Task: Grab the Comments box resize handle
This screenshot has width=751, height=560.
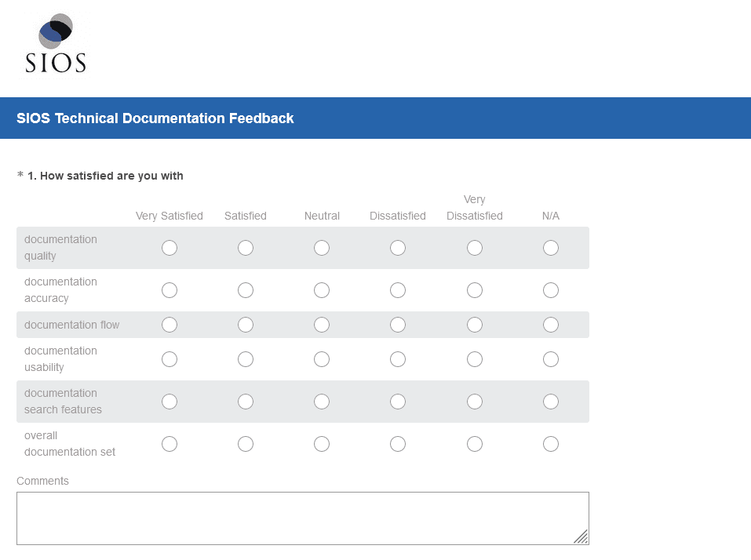Action: tap(581, 536)
